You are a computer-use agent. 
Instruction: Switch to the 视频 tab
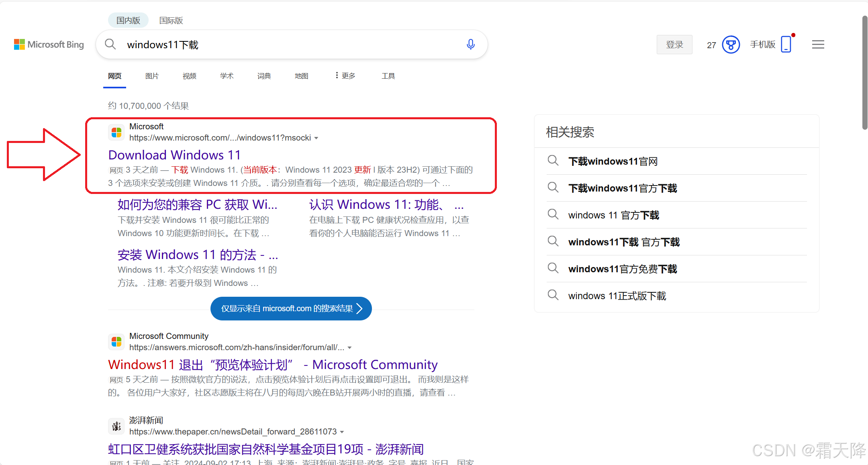tap(189, 76)
